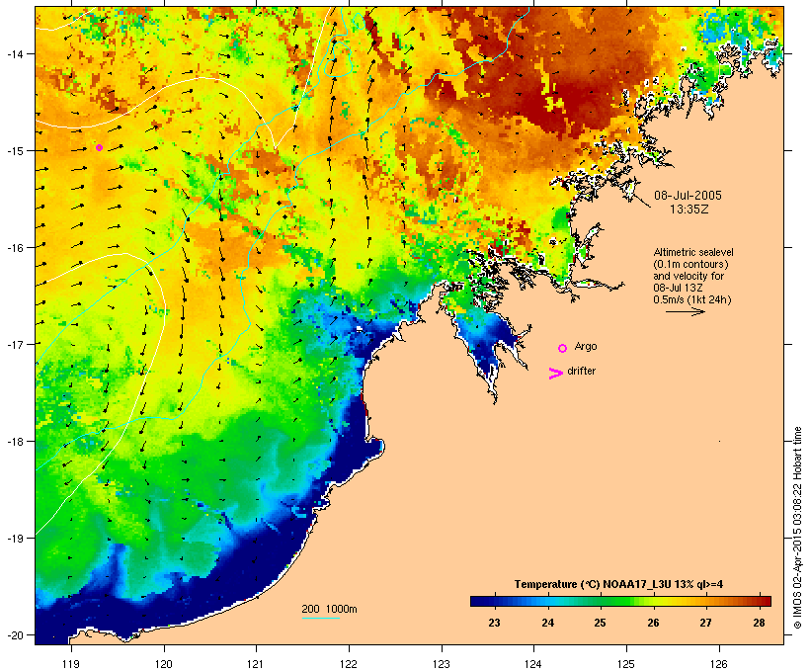The height and width of the screenshot is (672, 810).
Task: Click the latitude axis label '-18'
Action: pyautogui.click(x=14, y=441)
